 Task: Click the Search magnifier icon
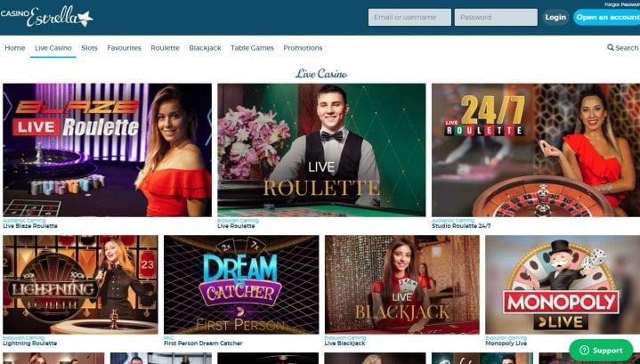pos(611,48)
